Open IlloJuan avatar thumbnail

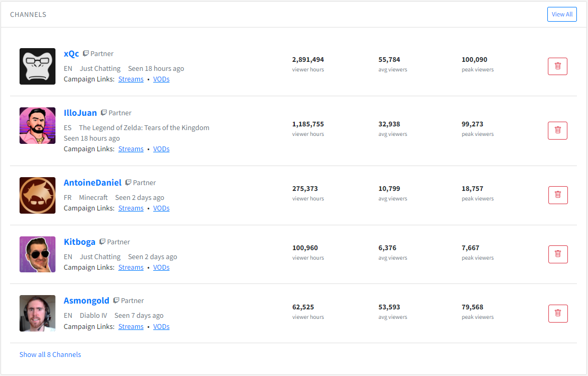tap(38, 126)
